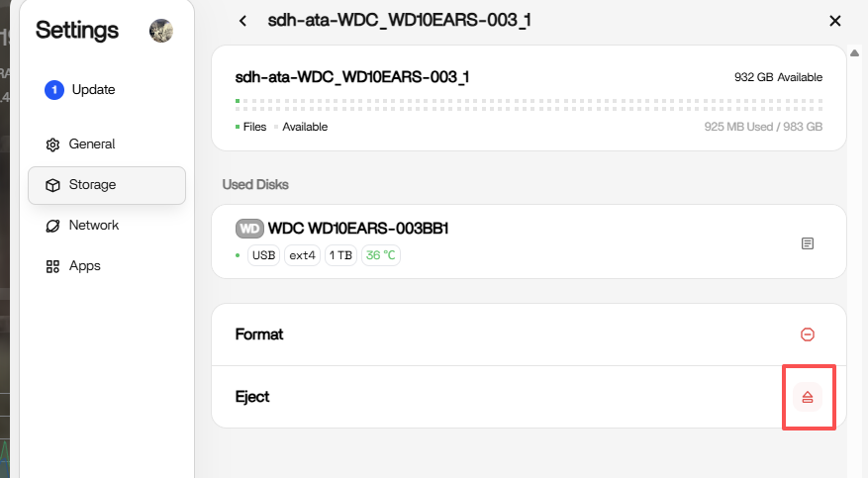Viewport: 868px width, 478px height.
Task: Click the red Eject icon
Action: click(x=808, y=397)
